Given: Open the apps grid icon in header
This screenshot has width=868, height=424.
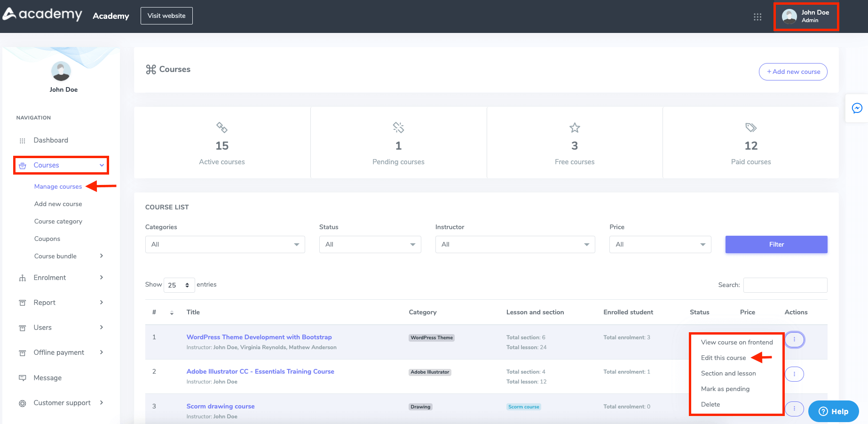Looking at the screenshot, I should point(757,17).
